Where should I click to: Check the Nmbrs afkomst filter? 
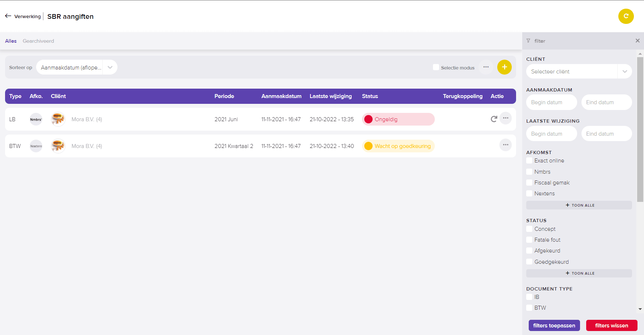(529, 172)
